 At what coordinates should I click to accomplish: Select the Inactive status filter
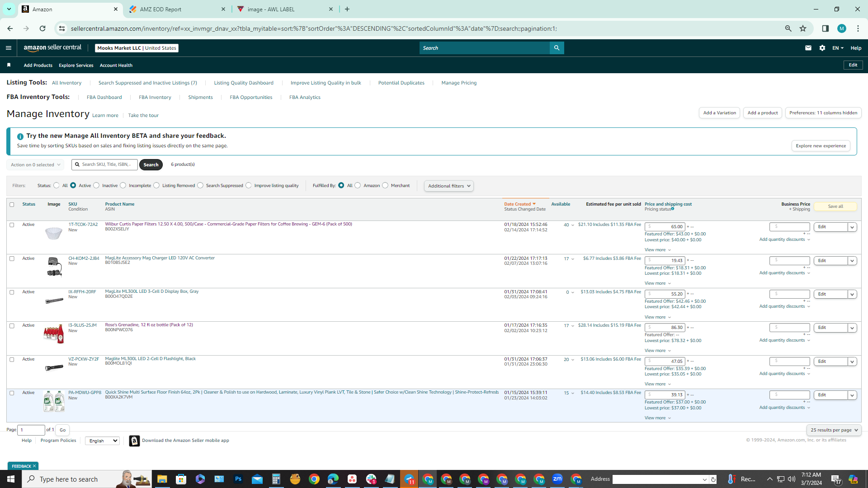[x=96, y=185]
